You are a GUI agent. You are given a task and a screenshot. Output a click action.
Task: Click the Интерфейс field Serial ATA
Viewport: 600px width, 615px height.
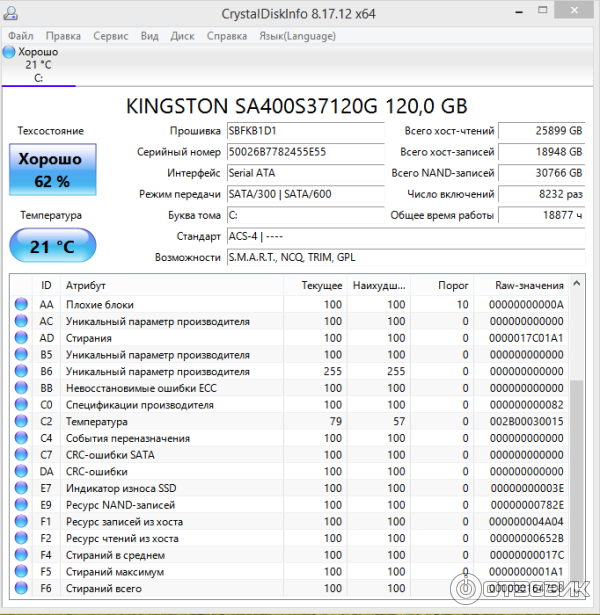pos(305,173)
